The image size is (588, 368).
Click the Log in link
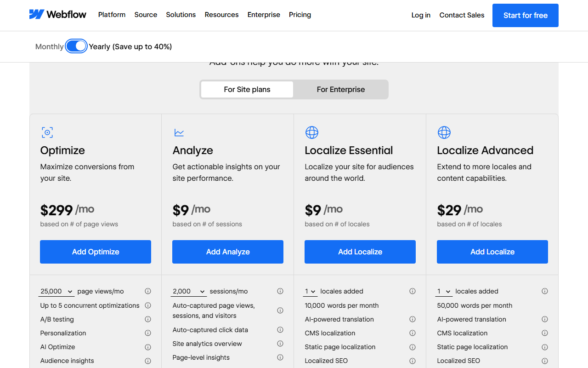(x=421, y=15)
